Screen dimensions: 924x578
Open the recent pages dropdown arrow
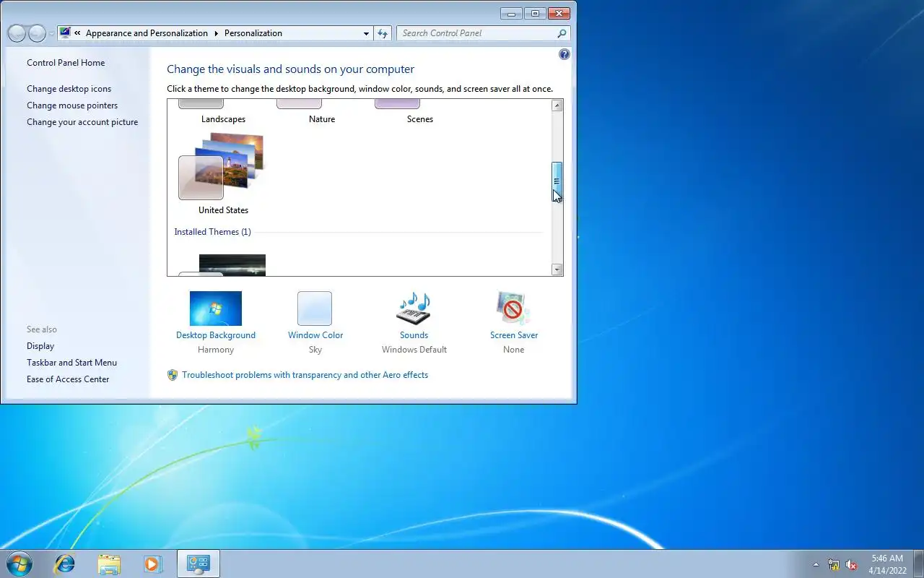[51, 34]
